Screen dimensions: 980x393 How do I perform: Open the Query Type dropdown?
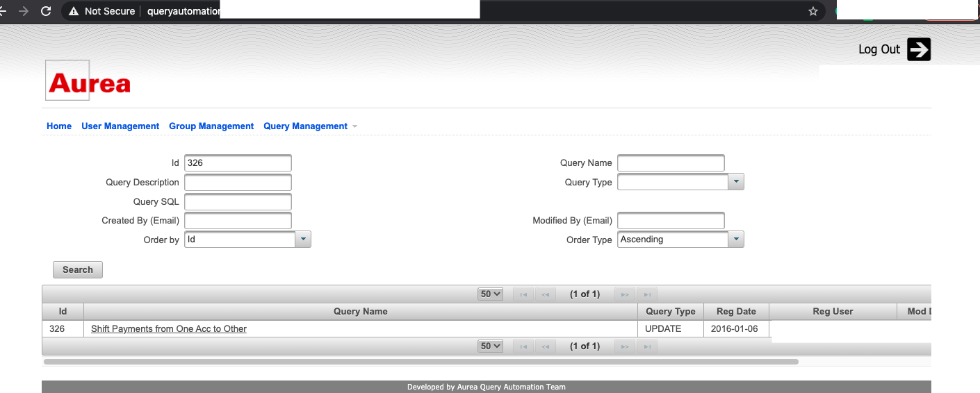pyautogui.click(x=736, y=182)
